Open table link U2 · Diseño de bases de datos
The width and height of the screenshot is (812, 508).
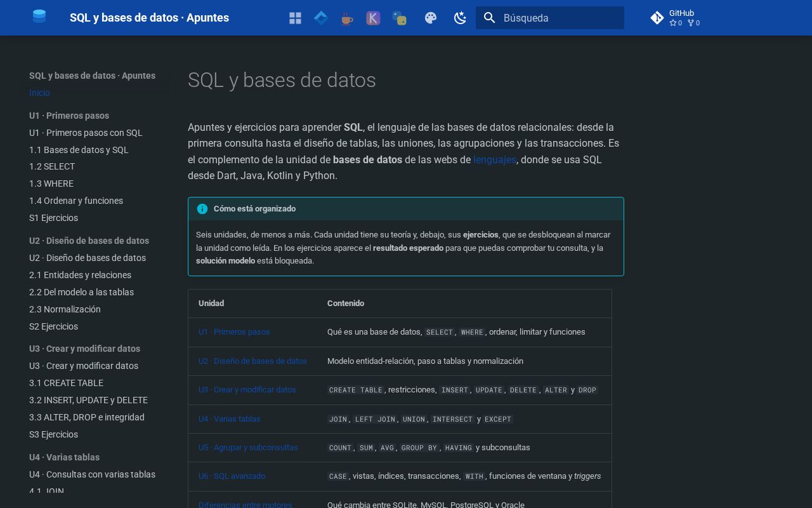[252, 361]
